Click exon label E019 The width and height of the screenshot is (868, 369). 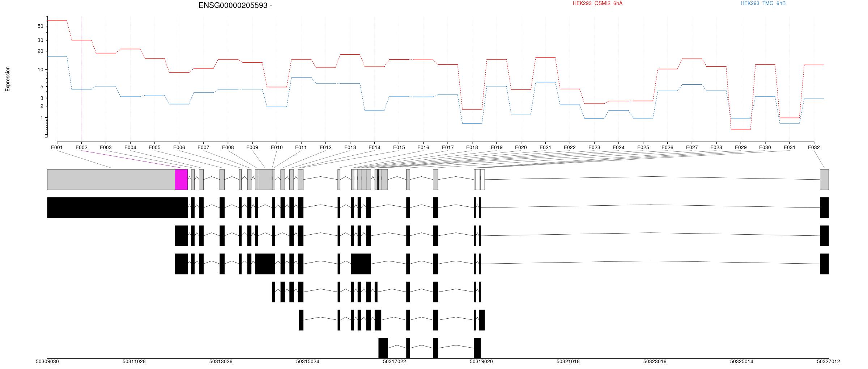click(x=497, y=147)
